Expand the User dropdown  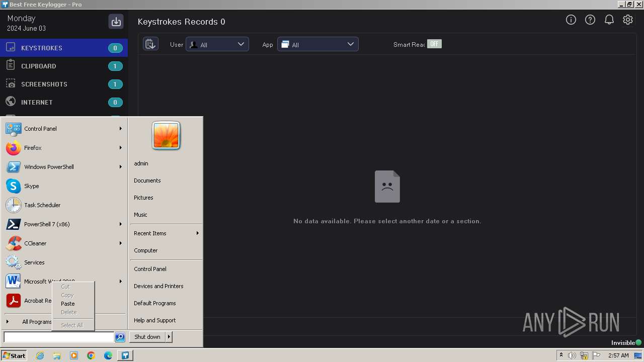(x=217, y=44)
